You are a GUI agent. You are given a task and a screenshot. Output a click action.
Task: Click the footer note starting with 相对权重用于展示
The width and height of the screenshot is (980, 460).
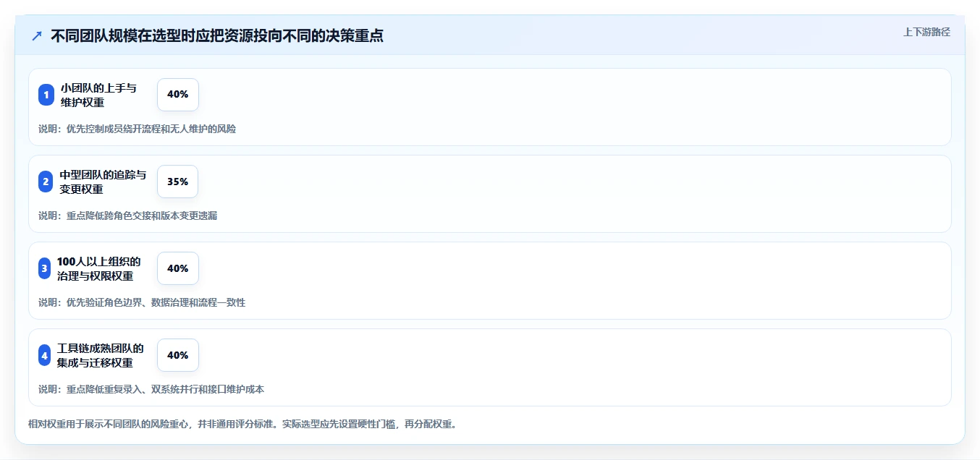pos(242,424)
